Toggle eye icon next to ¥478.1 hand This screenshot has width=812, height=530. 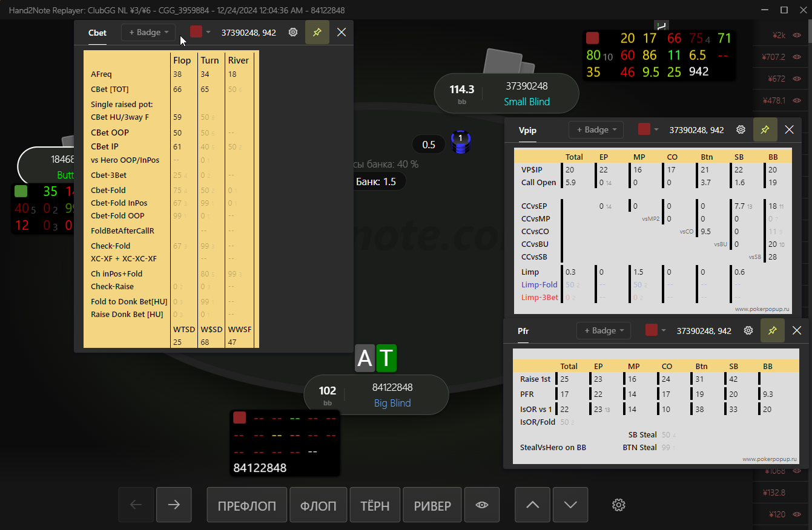pyautogui.click(x=796, y=100)
